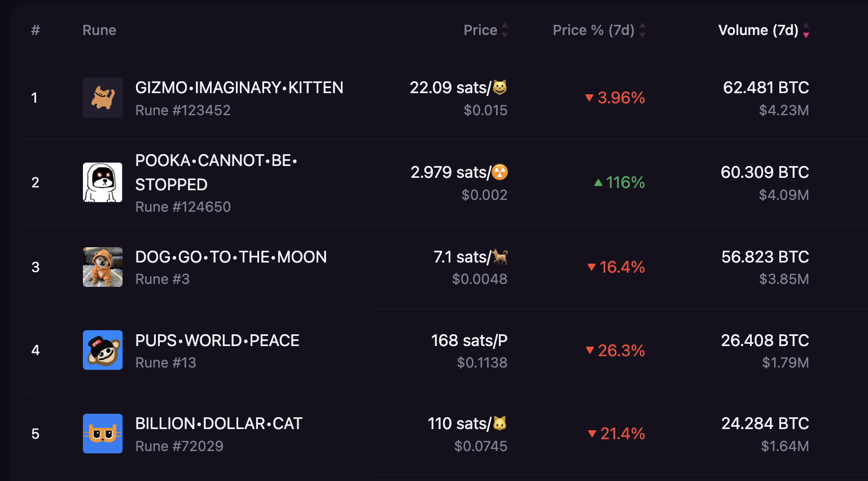Click the green 116% price change value
Screen dimensions: 868x481
coord(619,182)
